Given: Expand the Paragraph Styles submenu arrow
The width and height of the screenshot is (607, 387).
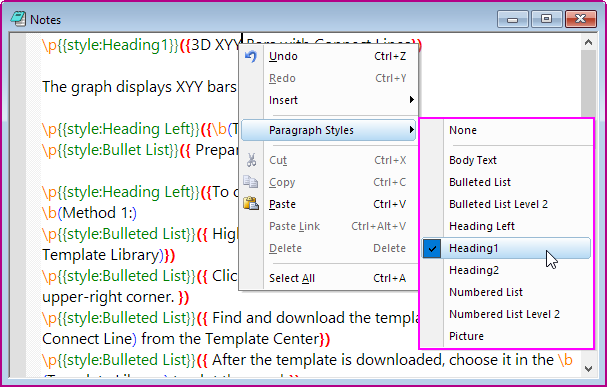Looking at the screenshot, I should (412, 130).
